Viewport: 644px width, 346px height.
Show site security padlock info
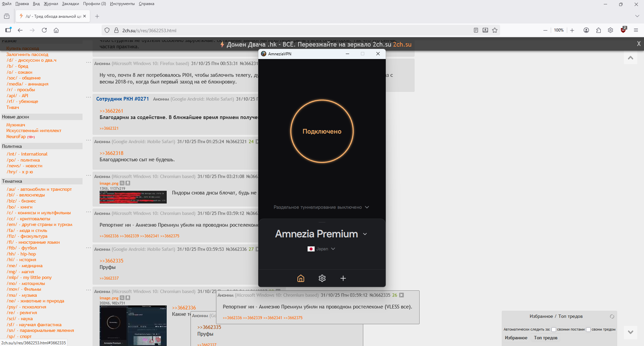(116, 30)
